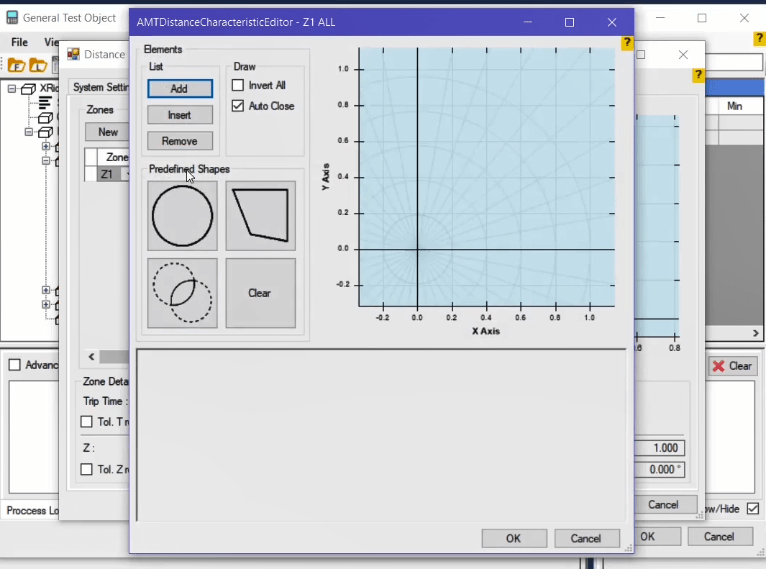Viewport: 766px width, 569px height.
Task: Uncheck the Auto Close option
Action: point(238,106)
